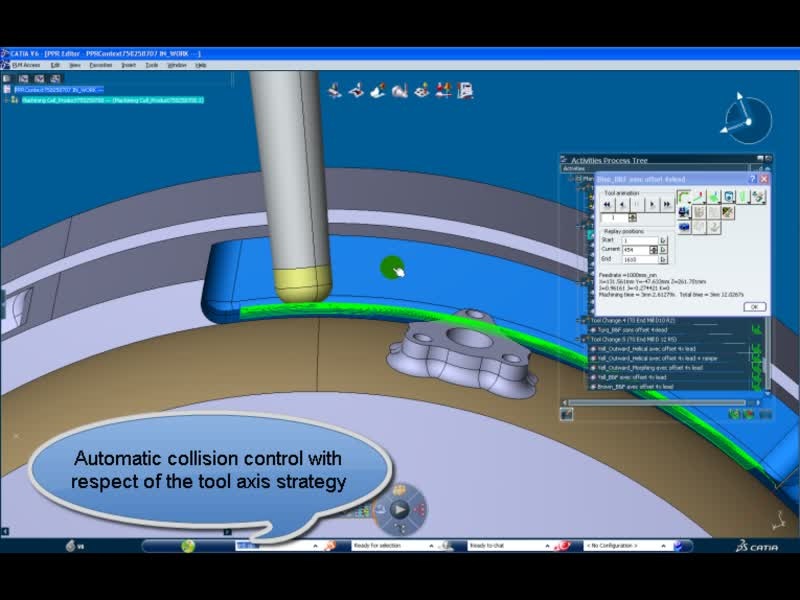800x600 pixels.
Task: Click the fifth machining icon in viewport toolbar
Action: (x=421, y=91)
